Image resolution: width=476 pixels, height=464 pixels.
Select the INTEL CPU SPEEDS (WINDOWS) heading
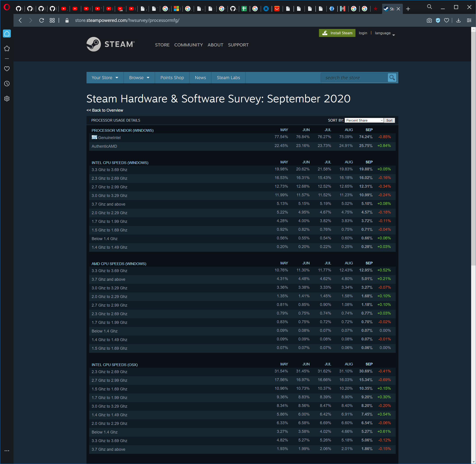(x=120, y=163)
